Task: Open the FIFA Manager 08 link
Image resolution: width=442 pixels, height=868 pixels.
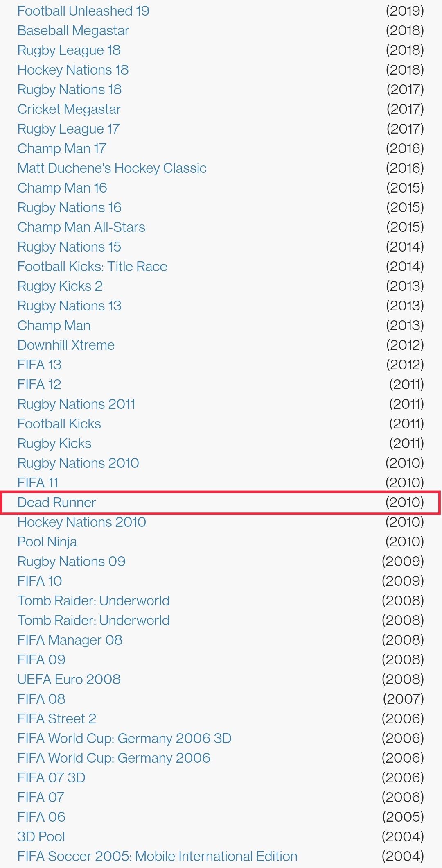Action: click(70, 640)
